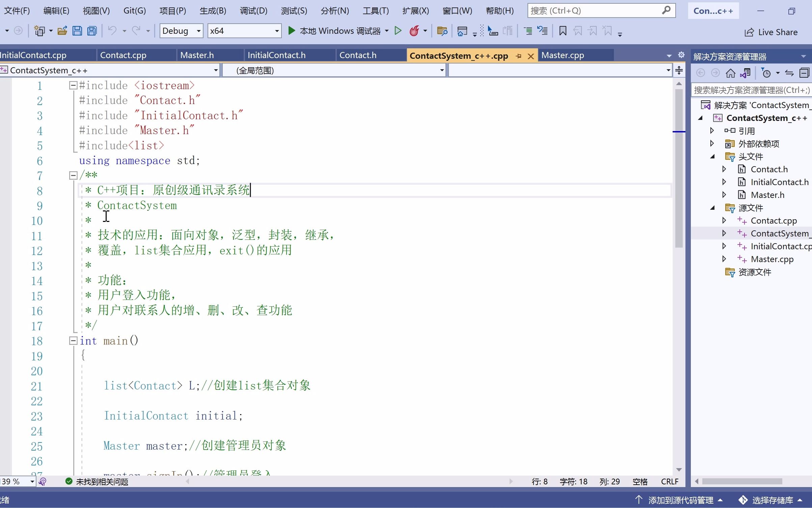Viewport: 812px width, 508px height.
Task: Click the Solution Explorer home icon
Action: point(731,73)
